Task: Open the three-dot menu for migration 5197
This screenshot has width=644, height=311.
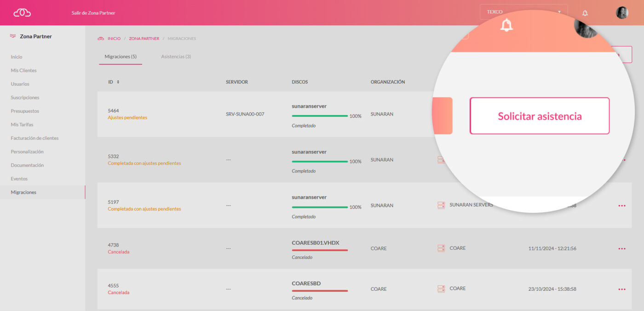Action: coord(622,206)
